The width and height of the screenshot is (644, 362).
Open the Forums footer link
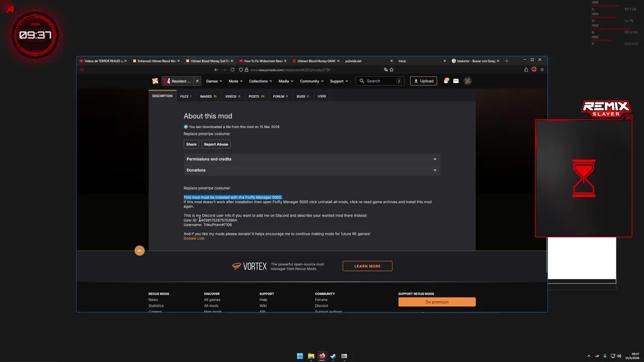point(321,300)
